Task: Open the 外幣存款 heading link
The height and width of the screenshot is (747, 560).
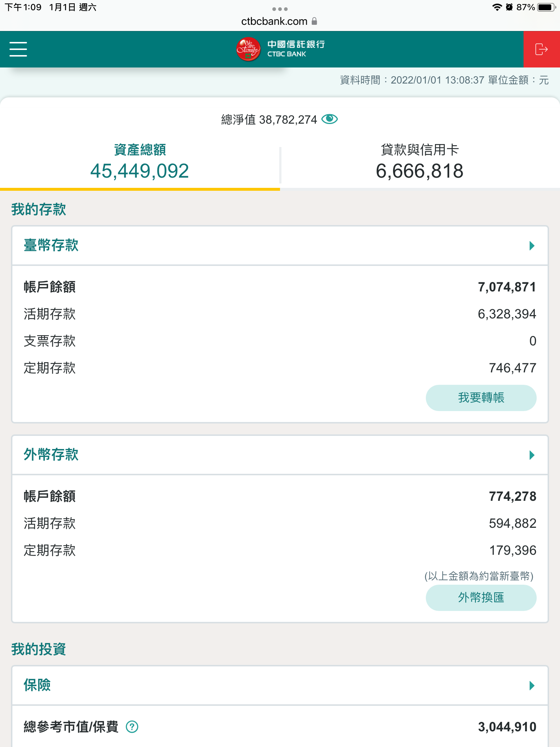Action: point(51,455)
